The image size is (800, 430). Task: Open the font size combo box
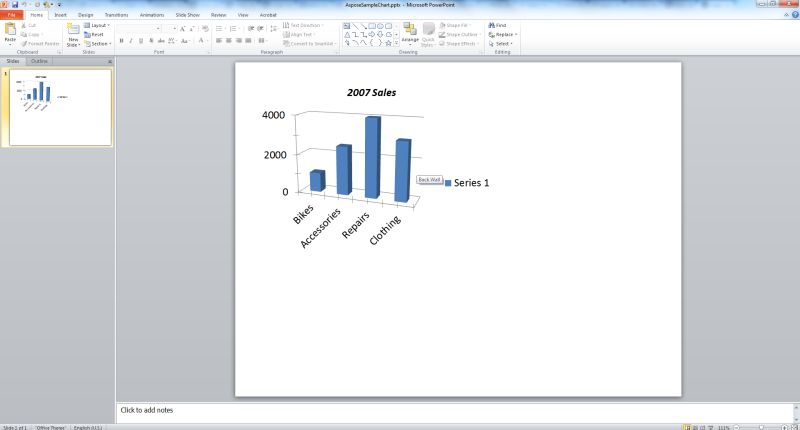pos(170,29)
